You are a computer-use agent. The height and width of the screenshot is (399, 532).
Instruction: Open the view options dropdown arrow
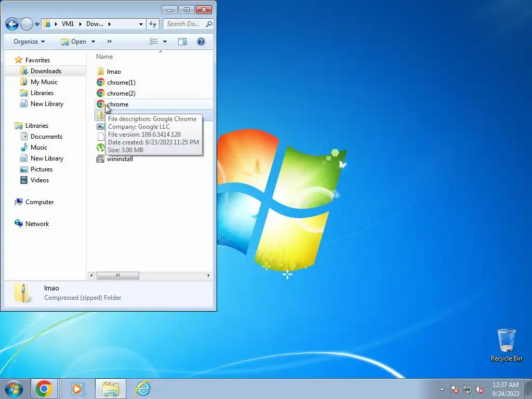[x=165, y=42]
